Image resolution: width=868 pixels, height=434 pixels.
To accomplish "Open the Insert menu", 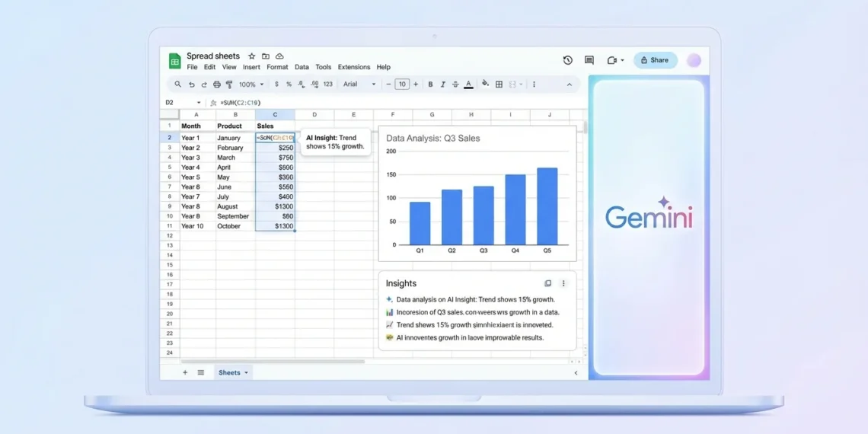I will tap(251, 67).
